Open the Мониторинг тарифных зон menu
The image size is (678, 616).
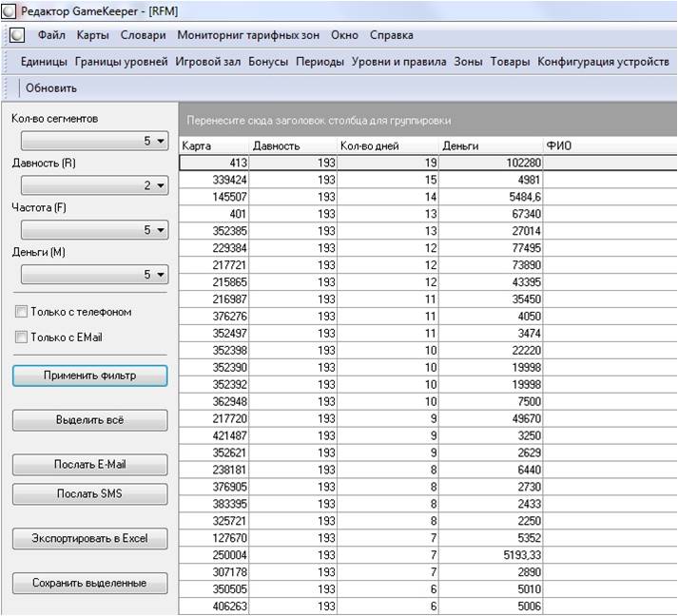[x=248, y=35]
